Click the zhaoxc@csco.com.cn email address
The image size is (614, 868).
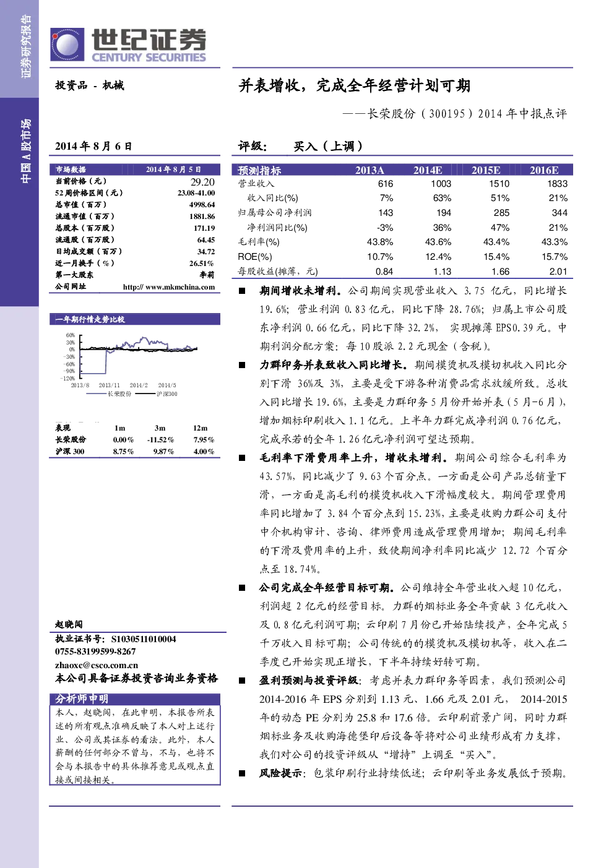click(x=97, y=665)
